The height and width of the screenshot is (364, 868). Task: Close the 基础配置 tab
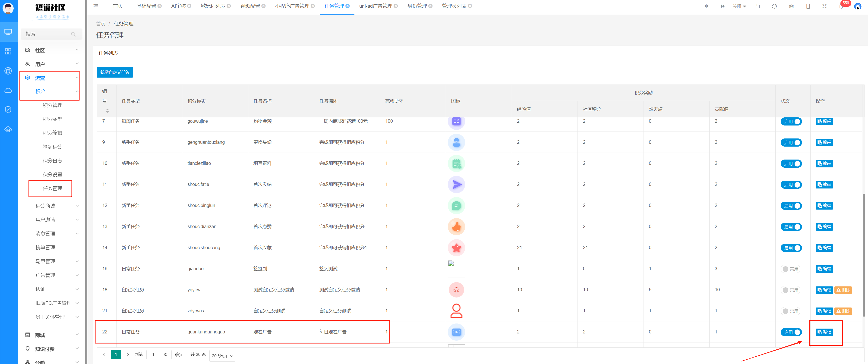point(160,6)
